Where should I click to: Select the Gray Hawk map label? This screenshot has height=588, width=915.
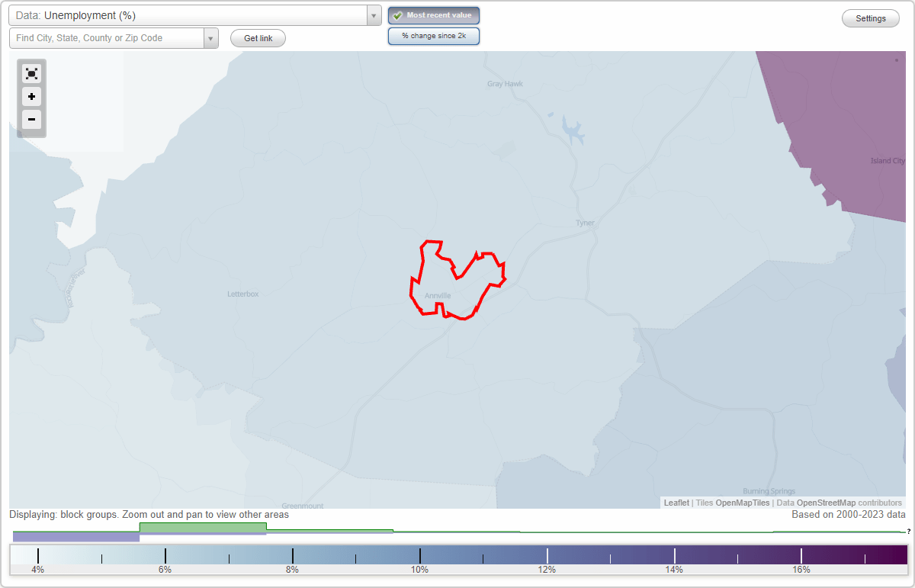(x=506, y=84)
